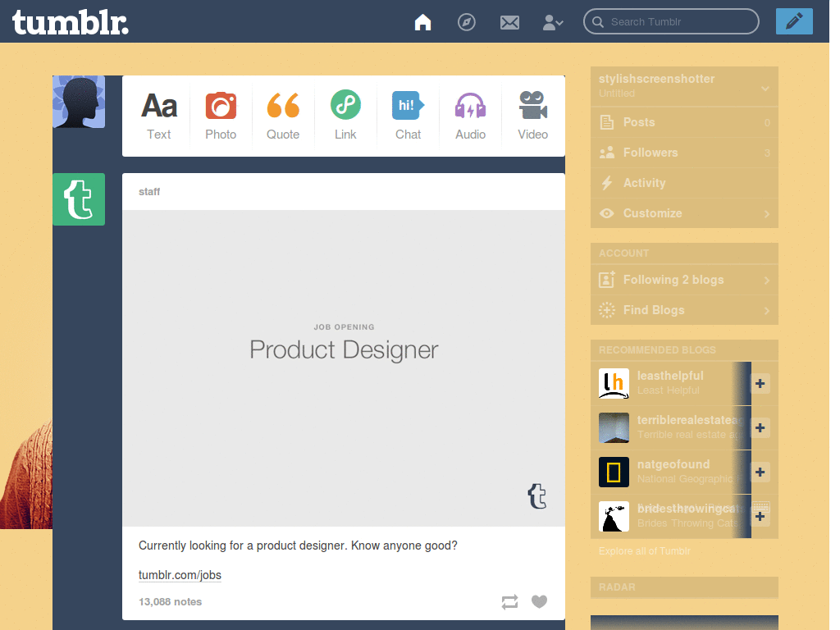Create a new Link post
Image resolution: width=840 pixels, height=630 pixels.
(345, 116)
